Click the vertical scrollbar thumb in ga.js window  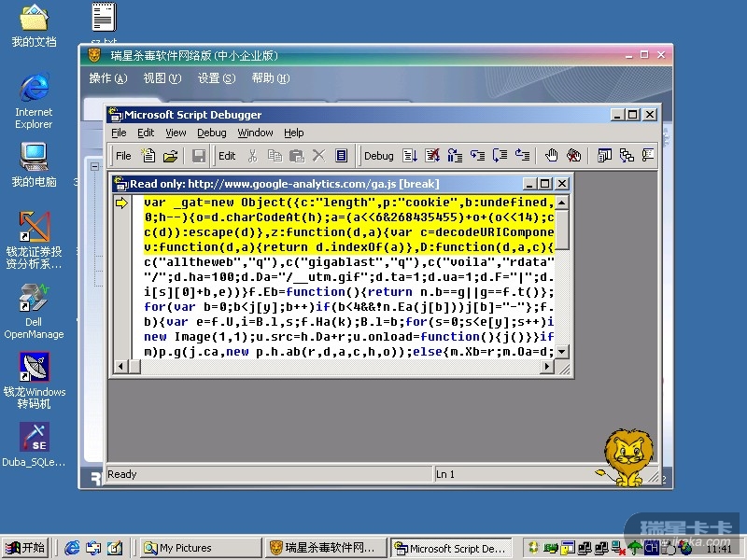pos(562,230)
